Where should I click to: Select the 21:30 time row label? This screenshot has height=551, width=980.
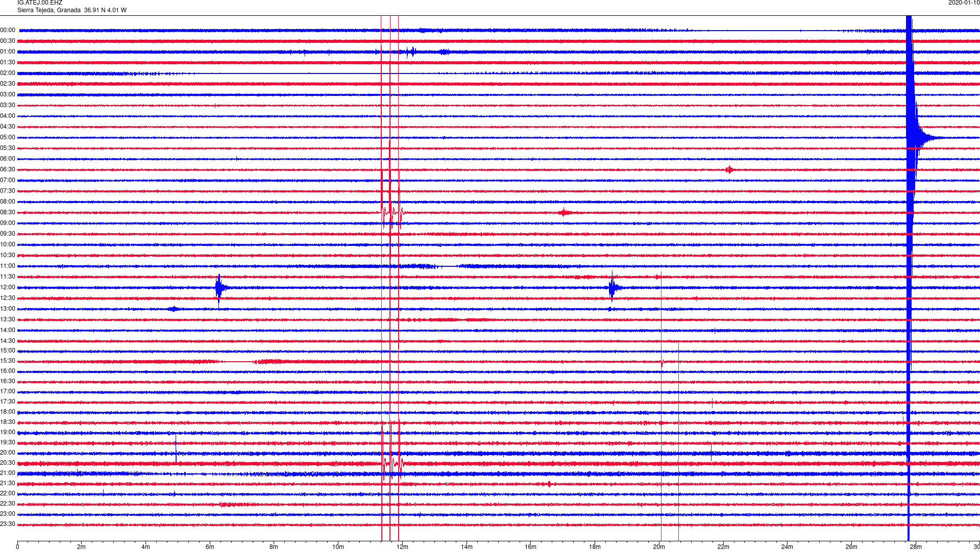(8, 484)
